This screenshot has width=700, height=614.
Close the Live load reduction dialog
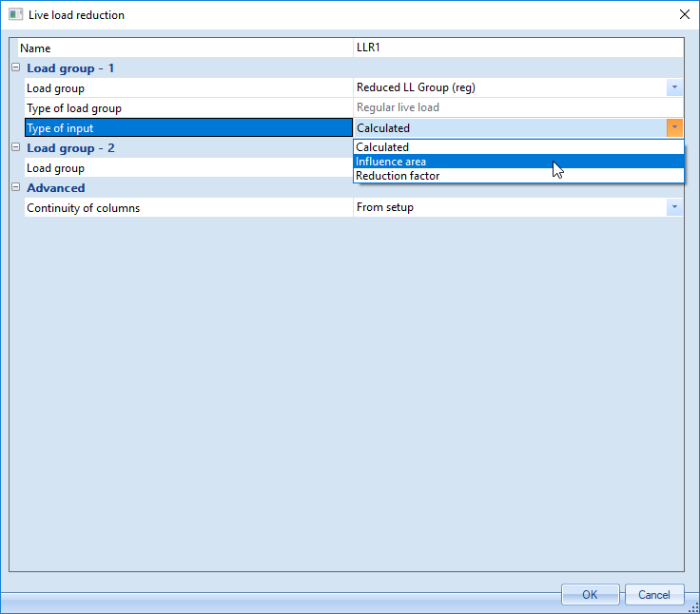pos(684,15)
